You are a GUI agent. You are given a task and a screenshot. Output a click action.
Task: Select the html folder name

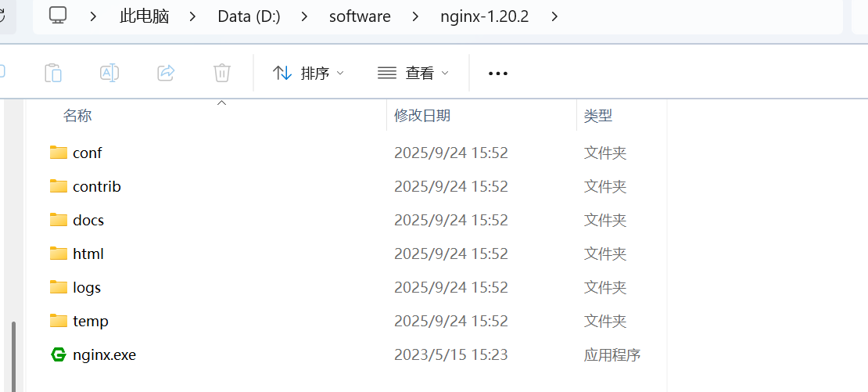click(88, 254)
